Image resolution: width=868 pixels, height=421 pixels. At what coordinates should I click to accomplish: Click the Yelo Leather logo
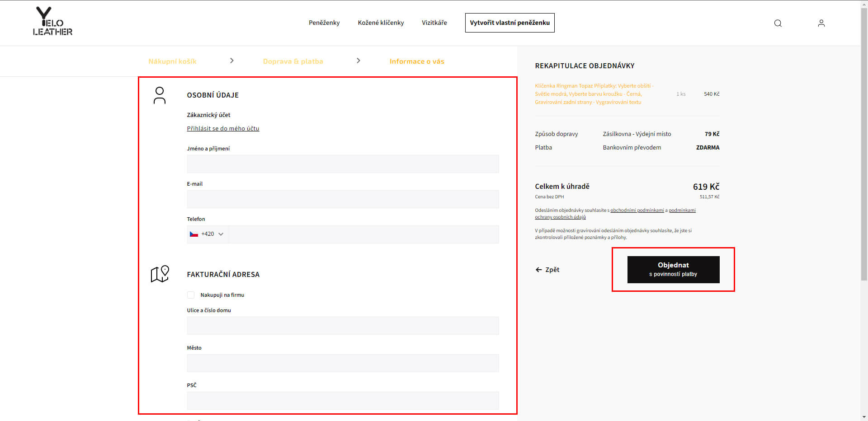pyautogui.click(x=52, y=21)
